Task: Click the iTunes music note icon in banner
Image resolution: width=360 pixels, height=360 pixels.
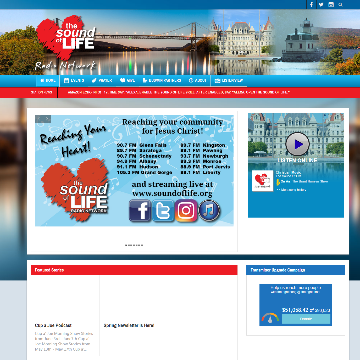Action: [209, 210]
